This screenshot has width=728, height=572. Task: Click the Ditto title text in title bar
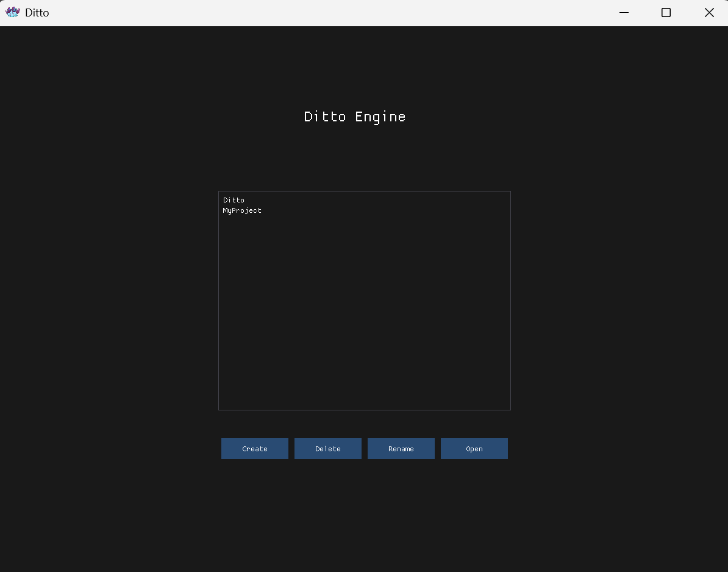point(37,13)
